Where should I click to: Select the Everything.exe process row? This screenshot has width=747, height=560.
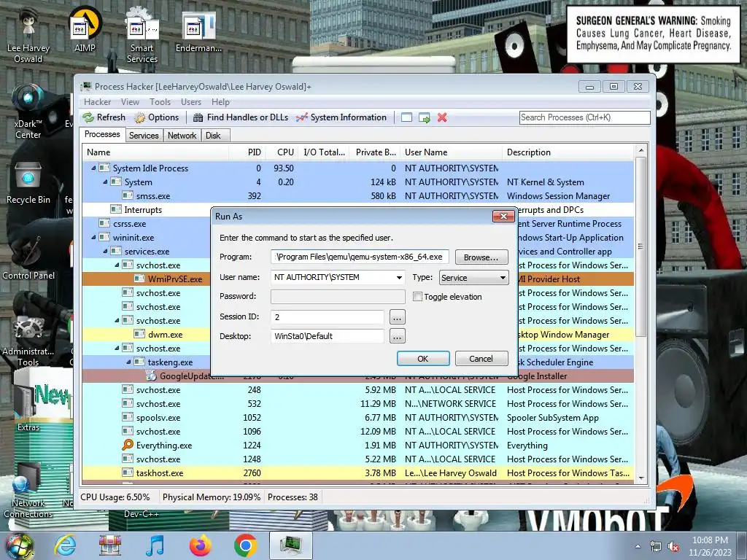[x=357, y=446]
